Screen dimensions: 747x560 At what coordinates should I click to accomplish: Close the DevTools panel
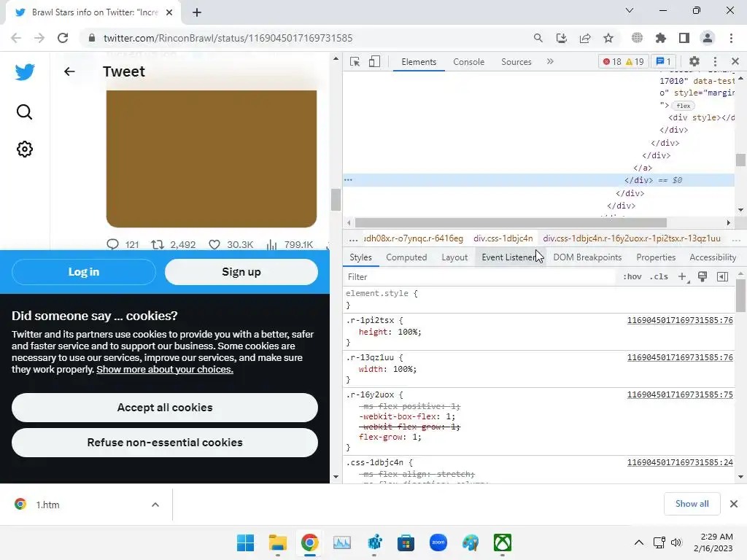[x=735, y=61]
